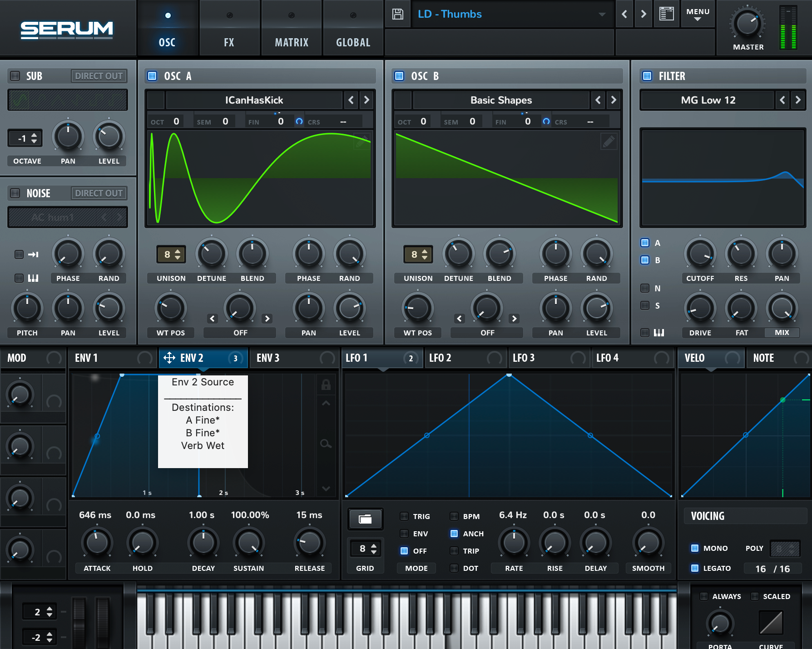Screen dimensions: 812x649
Task: Open Basic Shapes wavetable selector
Action: [x=501, y=100]
